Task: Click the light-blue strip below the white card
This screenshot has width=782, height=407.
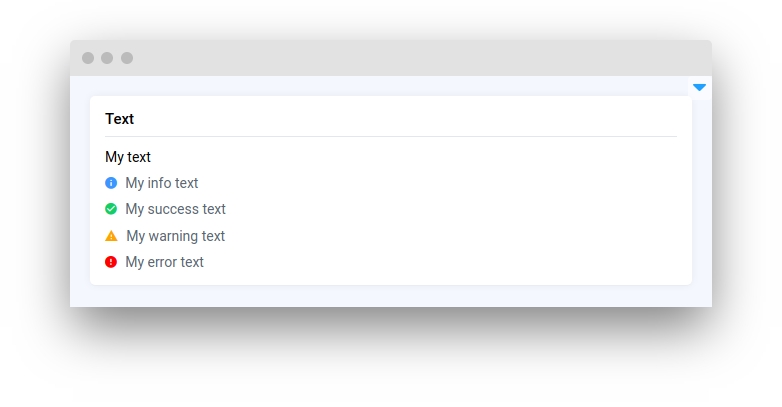Action: [x=391, y=296]
